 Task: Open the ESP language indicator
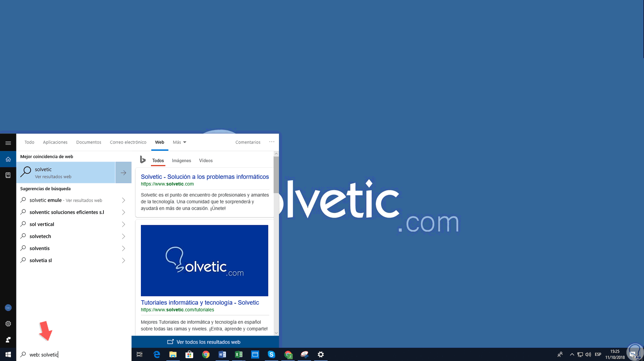[598, 355]
